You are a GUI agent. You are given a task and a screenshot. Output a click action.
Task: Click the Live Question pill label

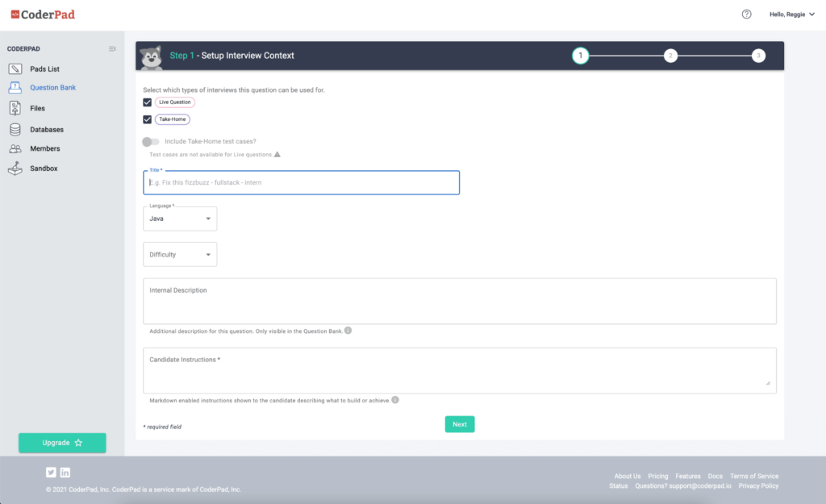click(x=175, y=102)
